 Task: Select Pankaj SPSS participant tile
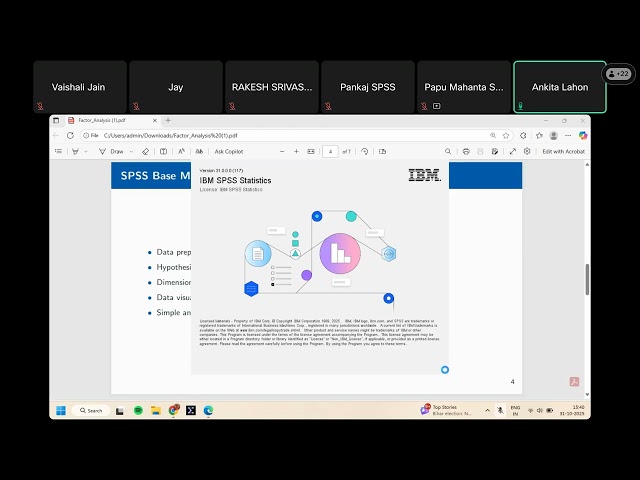coord(368,87)
